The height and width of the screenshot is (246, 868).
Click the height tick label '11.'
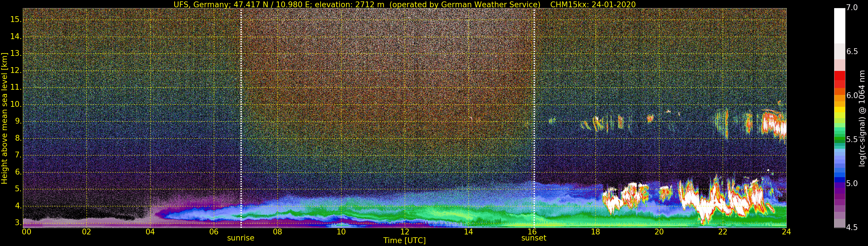(16, 87)
